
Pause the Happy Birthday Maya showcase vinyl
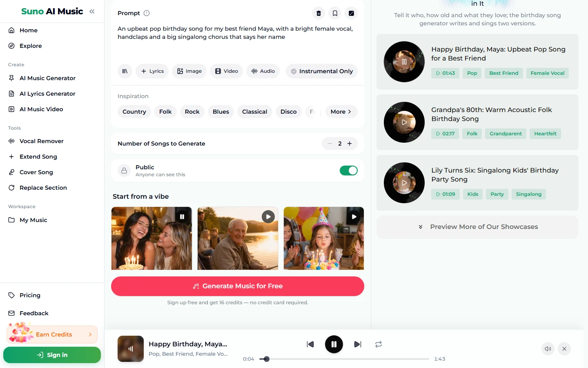tap(404, 62)
